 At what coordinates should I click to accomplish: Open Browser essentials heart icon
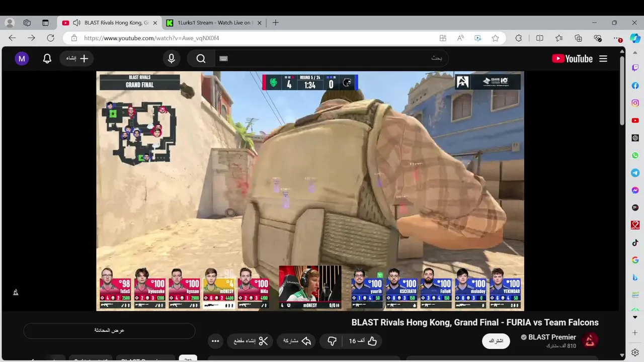coord(598,38)
